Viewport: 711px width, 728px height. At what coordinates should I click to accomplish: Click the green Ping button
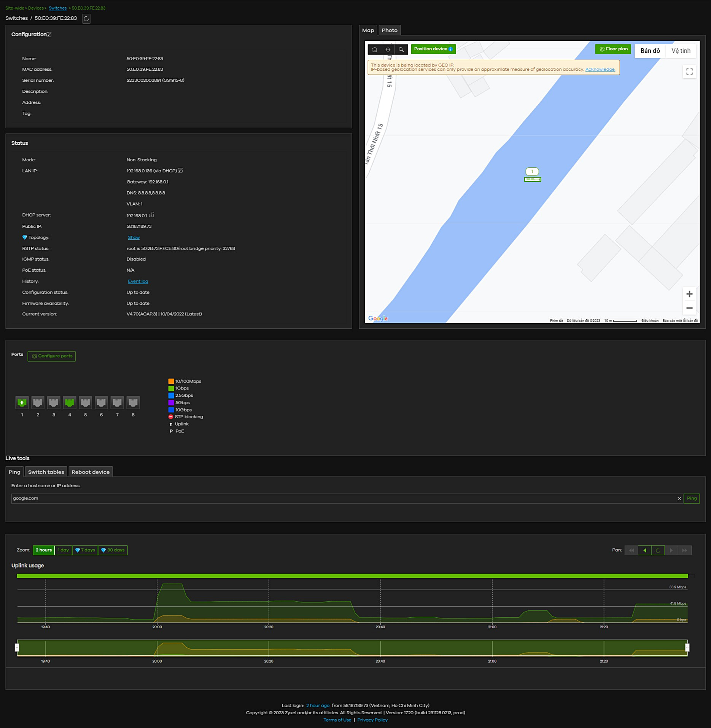coord(692,498)
